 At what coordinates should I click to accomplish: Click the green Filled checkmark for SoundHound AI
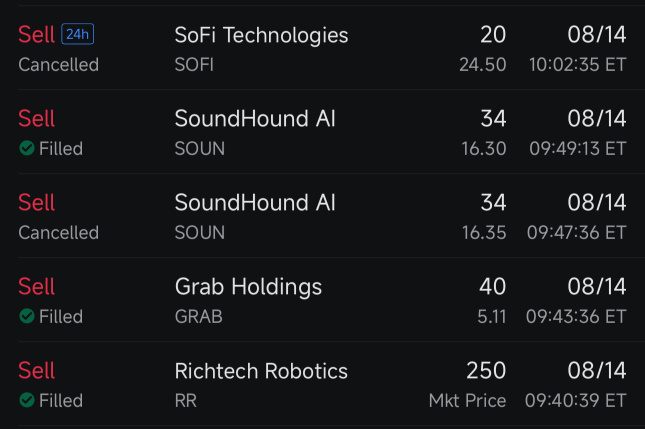(x=26, y=149)
